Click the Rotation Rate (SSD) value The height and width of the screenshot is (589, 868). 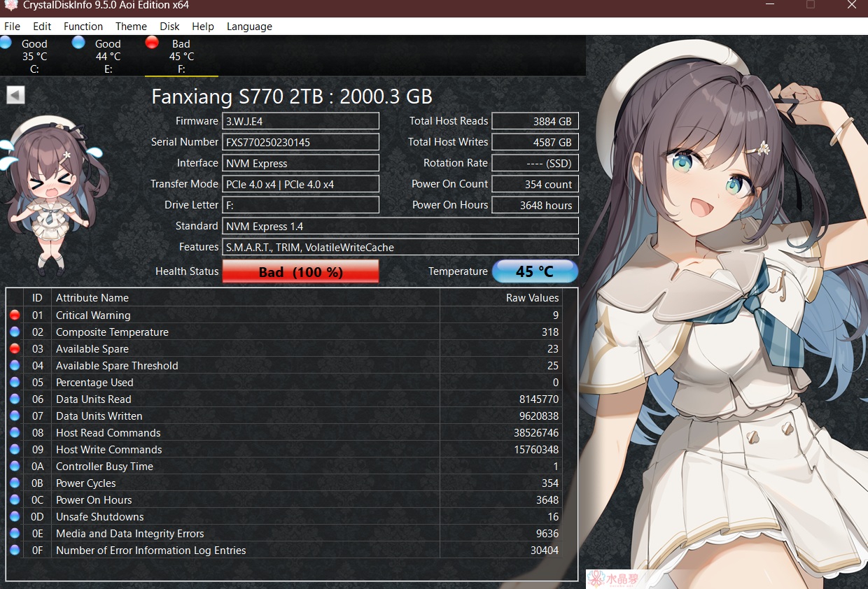click(535, 163)
